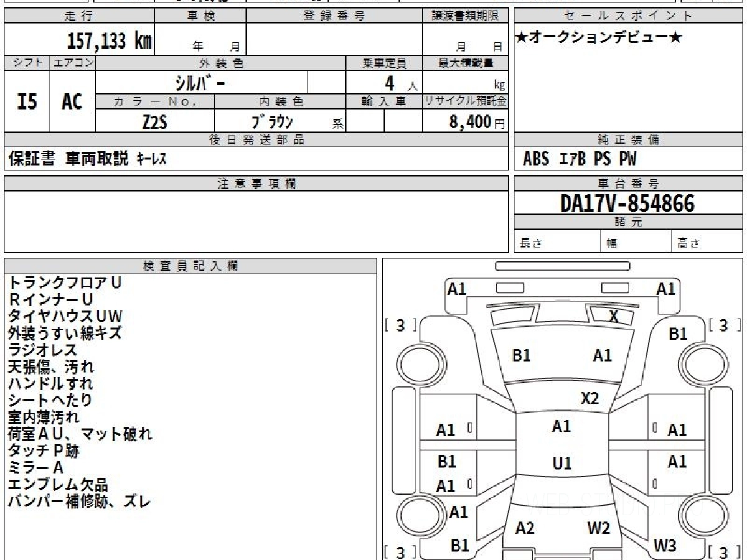
Task: Click the note RインナーU
Action: pyautogui.click(x=51, y=299)
